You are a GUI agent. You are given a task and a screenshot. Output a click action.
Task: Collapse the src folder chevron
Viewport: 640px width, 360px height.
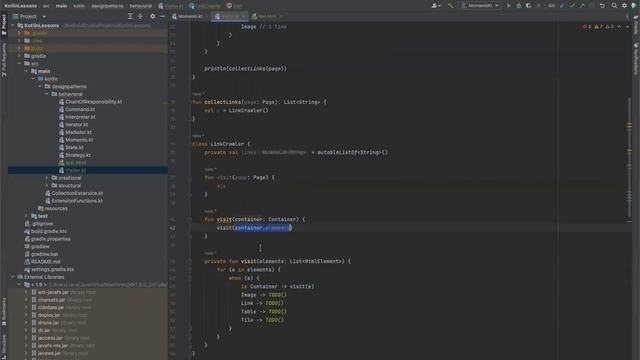click(x=20, y=64)
